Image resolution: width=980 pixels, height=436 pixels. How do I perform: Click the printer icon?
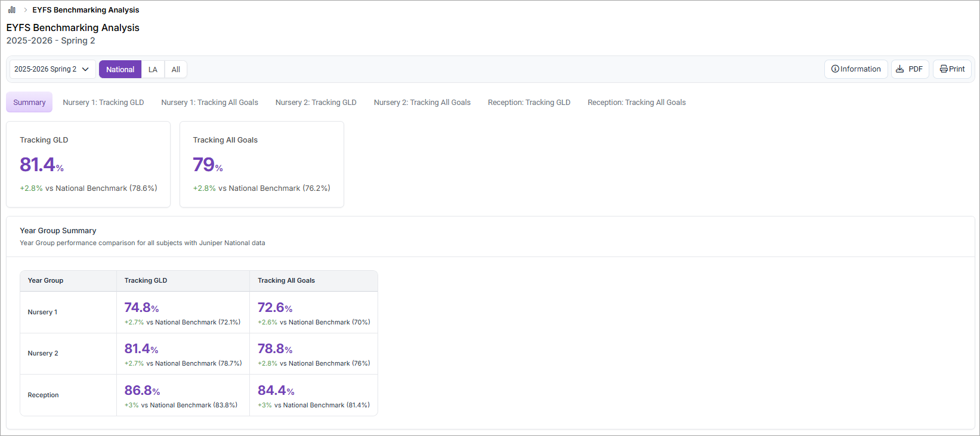[x=944, y=69]
